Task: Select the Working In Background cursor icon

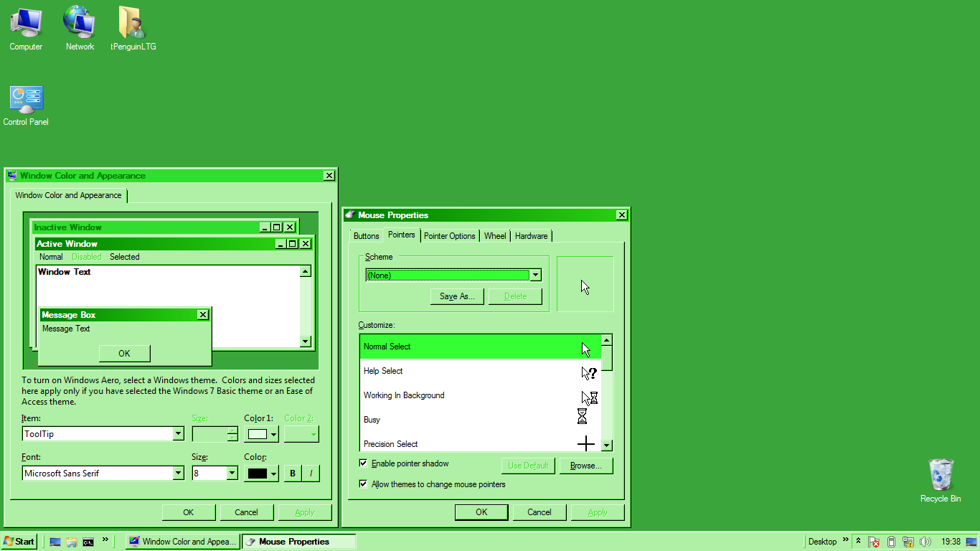Action: (x=589, y=397)
